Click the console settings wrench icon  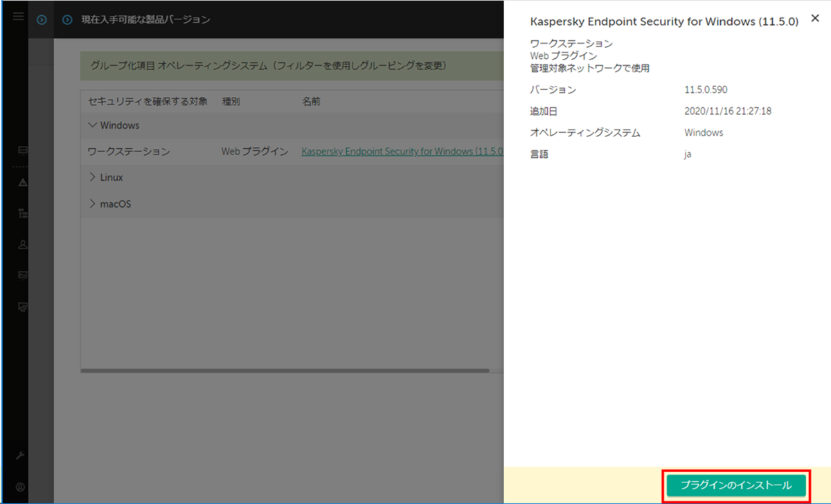[19, 456]
